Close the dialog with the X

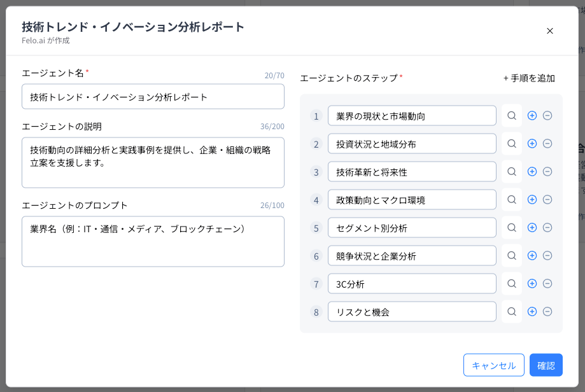[x=550, y=31]
